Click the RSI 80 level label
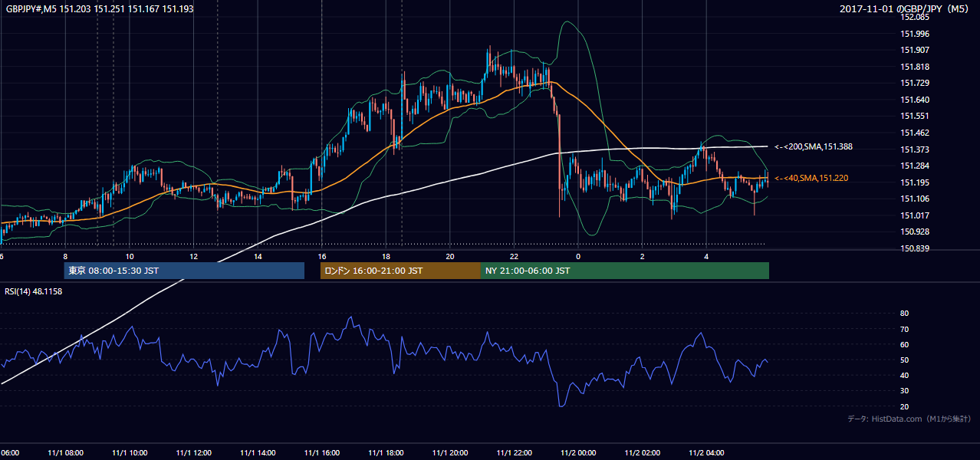 [x=904, y=314]
